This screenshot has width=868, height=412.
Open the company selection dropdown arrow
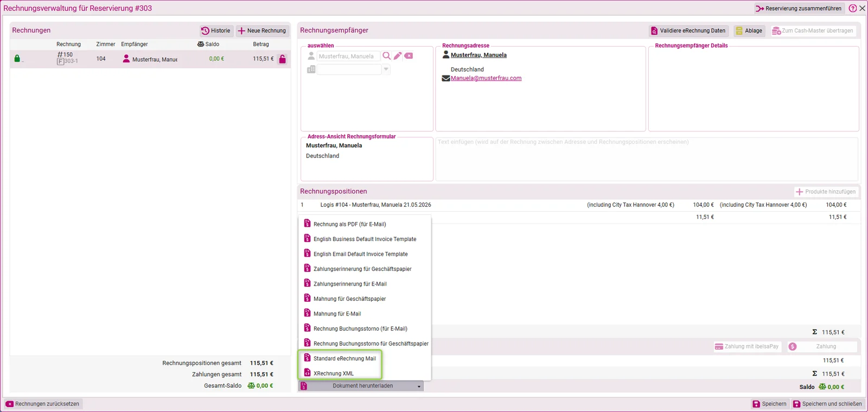click(x=386, y=69)
